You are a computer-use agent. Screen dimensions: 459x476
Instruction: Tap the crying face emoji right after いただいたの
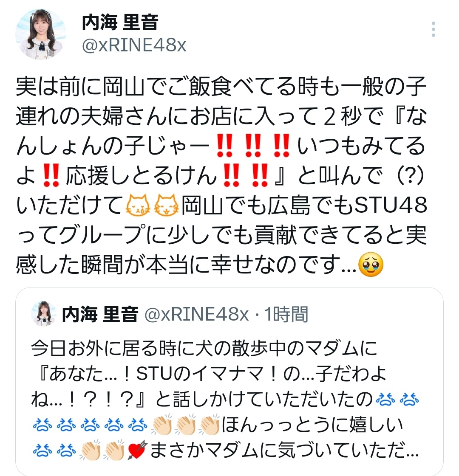pyautogui.click(x=385, y=399)
